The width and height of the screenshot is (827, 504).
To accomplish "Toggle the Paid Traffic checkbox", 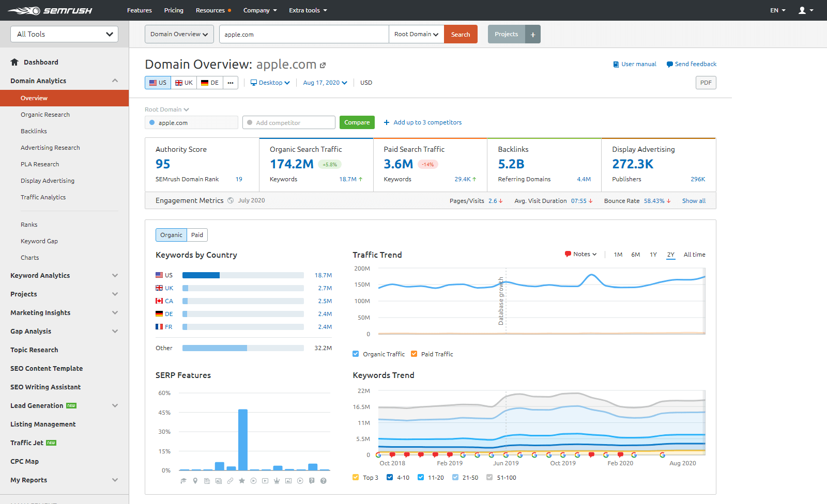I will click(x=414, y=354).
